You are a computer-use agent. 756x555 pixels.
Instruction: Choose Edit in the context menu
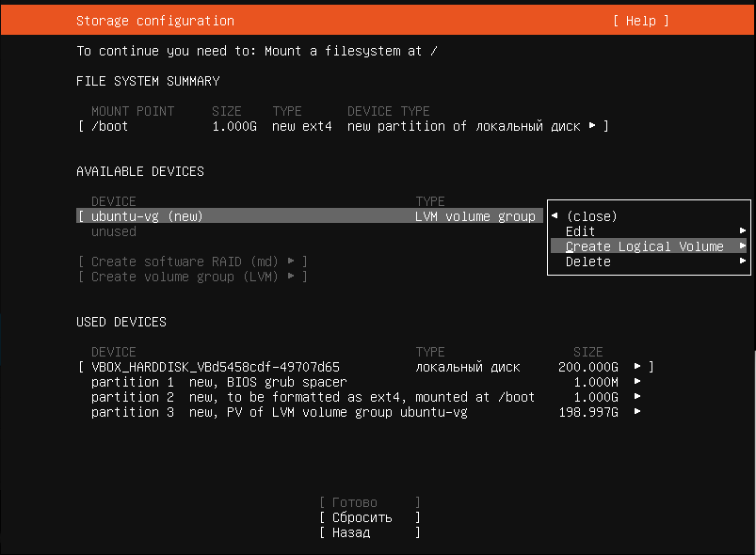(581, 231)
